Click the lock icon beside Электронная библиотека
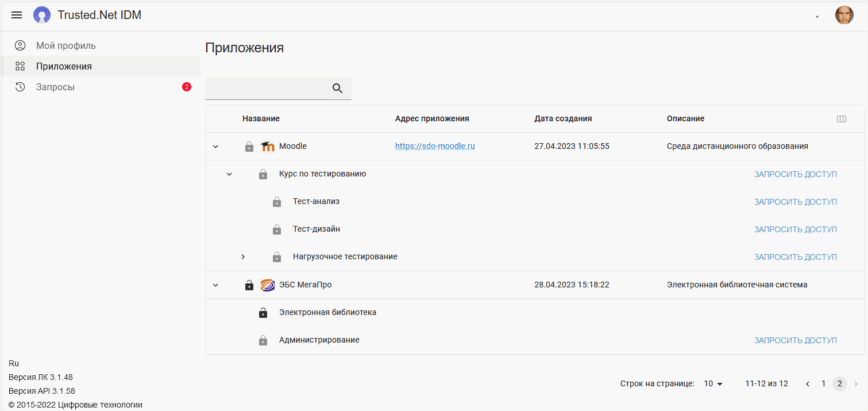 (263, 313)
